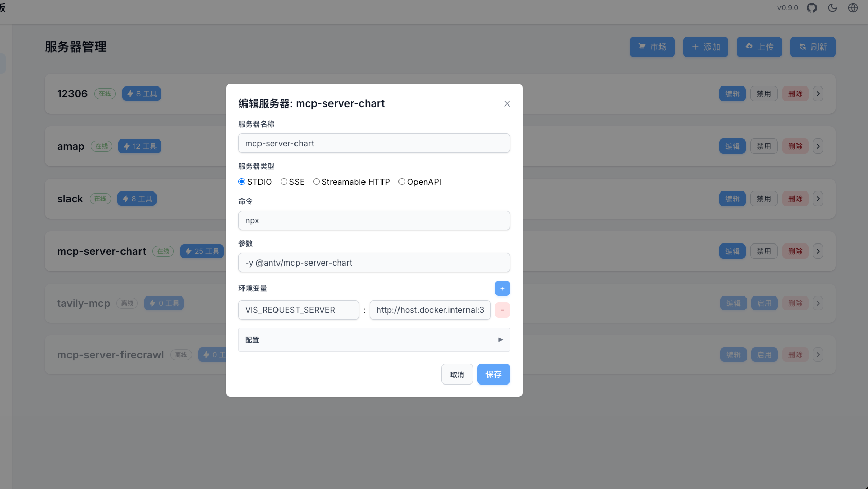Click the 12 工具 badge on amap

(x=140, y=146)
